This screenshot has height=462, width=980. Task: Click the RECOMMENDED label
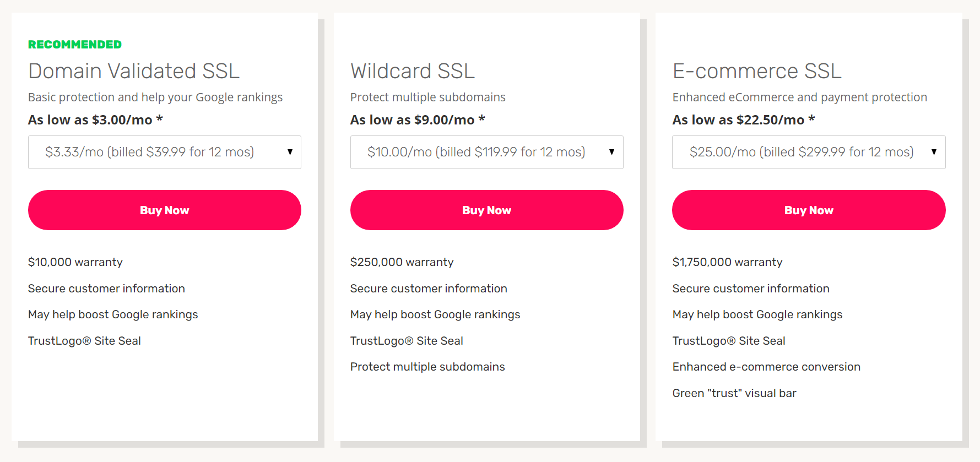[74, 44]
